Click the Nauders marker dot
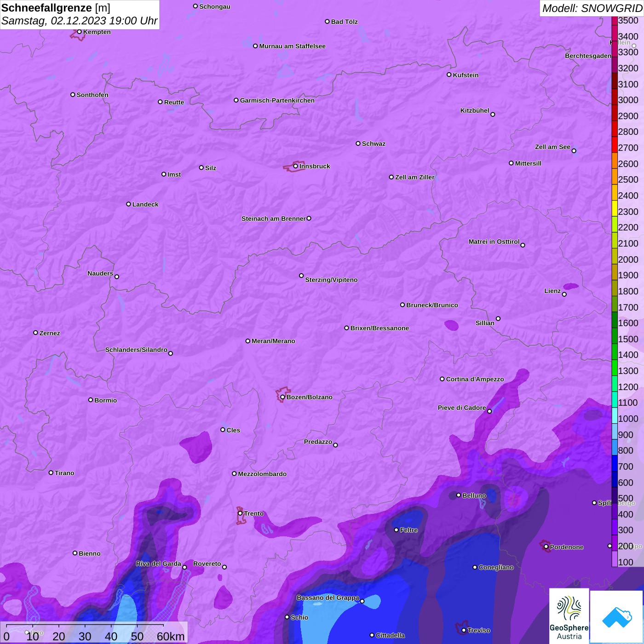This screenshot has width=644, height=644. (x=117, y=276)
